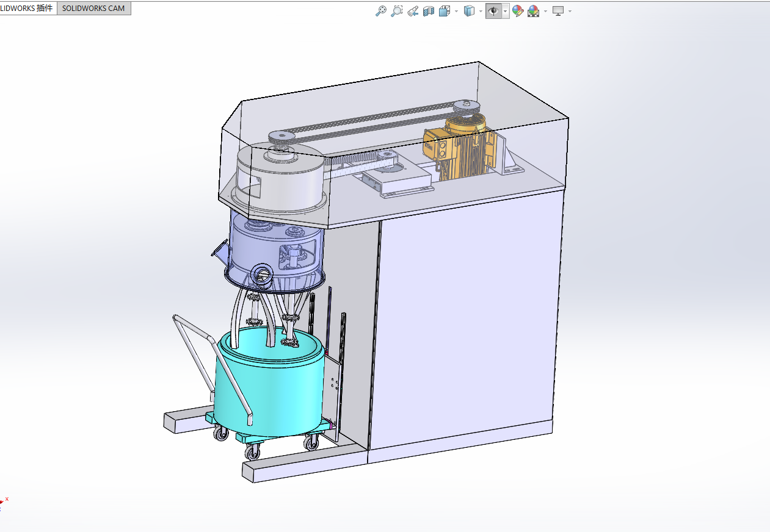Open the SOLIDWORKS CAM tab
This screenshot has height=532, width=770.
93,9
